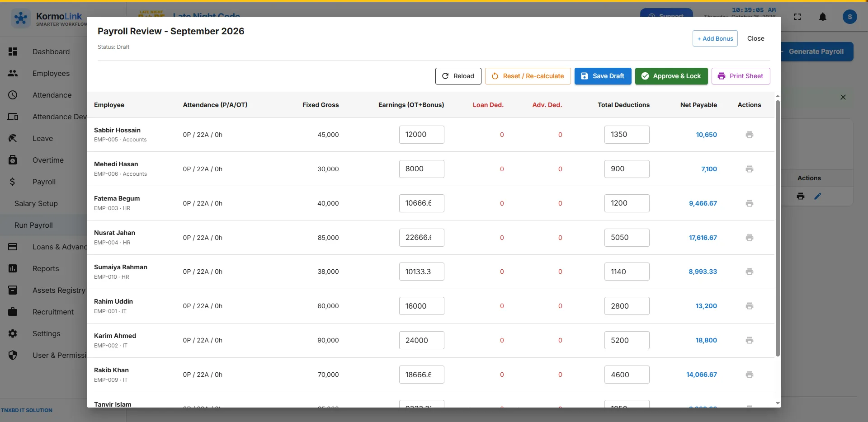Click the Employees sidebar icon

pyautogui.click(x=13, y=73)
